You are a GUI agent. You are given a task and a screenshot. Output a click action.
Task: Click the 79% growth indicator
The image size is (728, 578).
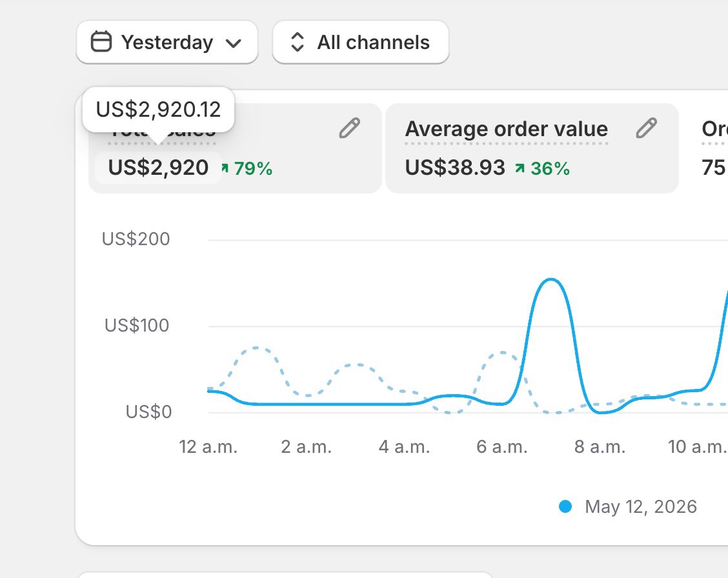click(247, 168)
